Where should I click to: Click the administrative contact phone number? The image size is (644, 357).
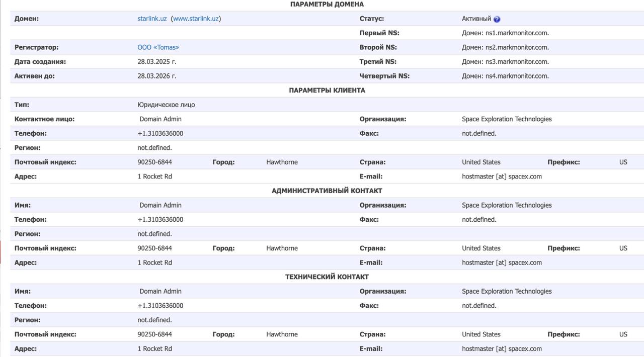coord(160,220)
